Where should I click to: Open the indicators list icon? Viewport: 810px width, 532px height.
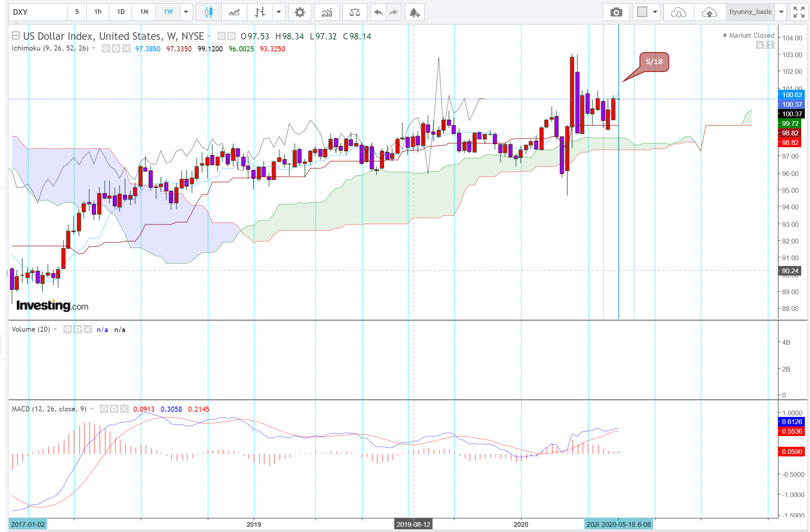click(327, 12)
